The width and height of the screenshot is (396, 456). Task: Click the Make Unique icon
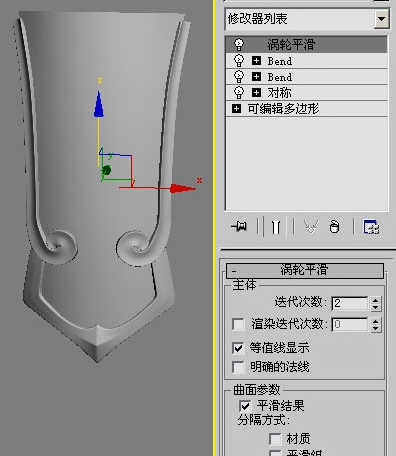click(311, 227)
